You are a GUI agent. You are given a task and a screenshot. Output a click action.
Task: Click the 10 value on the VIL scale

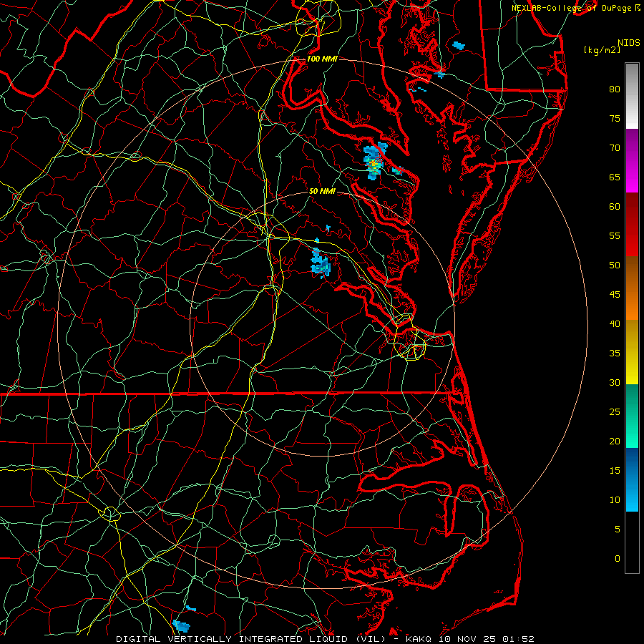pyautogui.click(x=615, y=500)
